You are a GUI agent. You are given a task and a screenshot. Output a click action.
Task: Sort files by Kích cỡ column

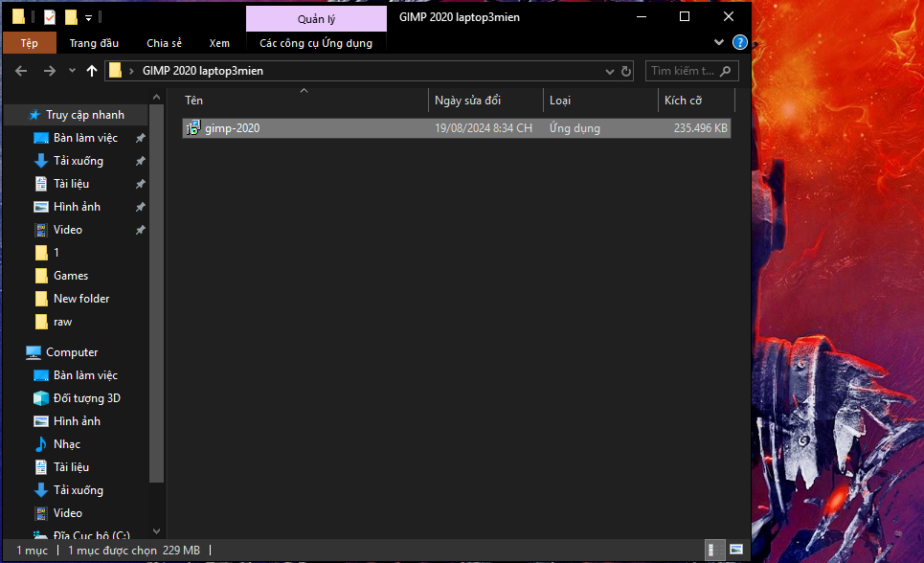tap(683, 101)
